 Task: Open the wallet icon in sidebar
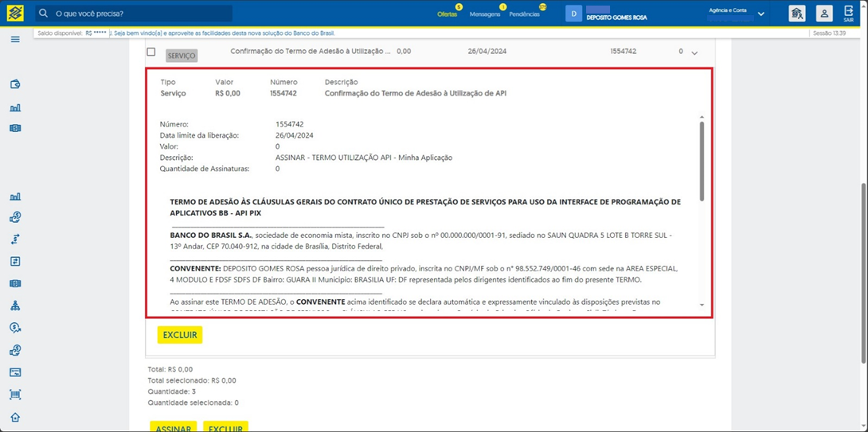tap(15, 84)
